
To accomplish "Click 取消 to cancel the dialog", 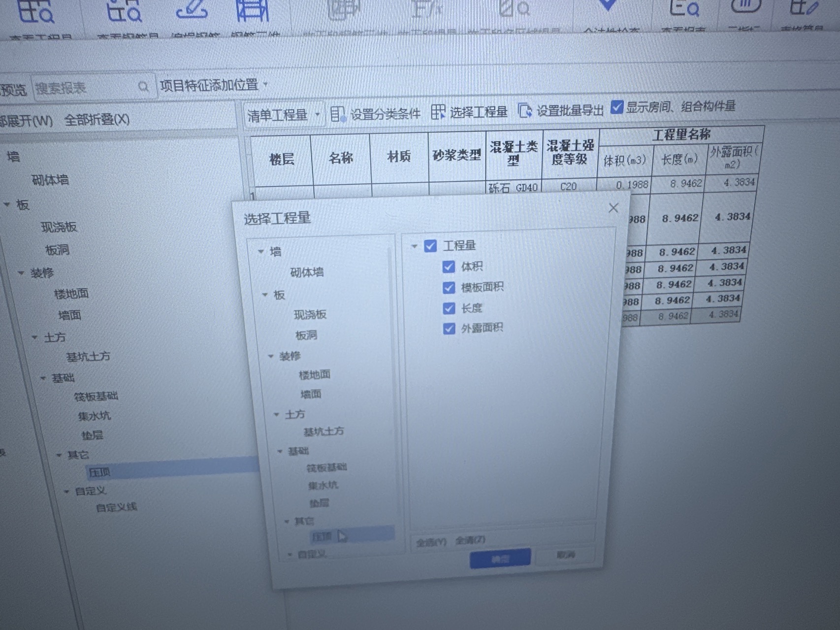I will 565,555.
